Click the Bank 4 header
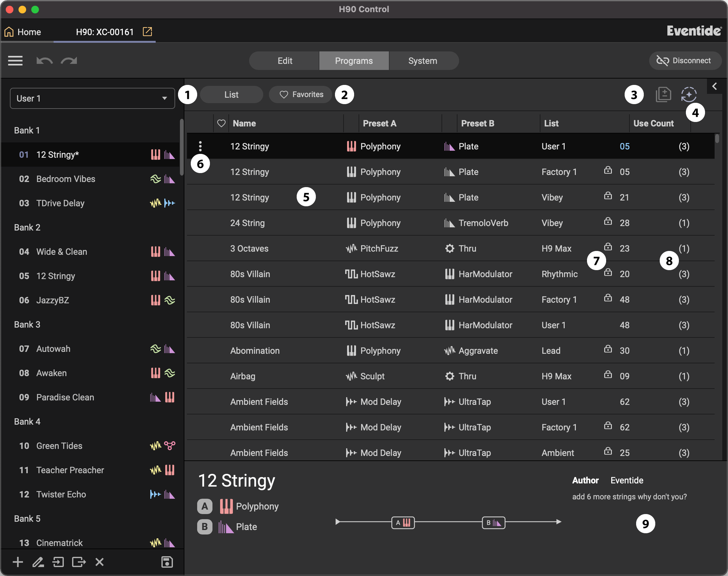 [x=27, y=421]
